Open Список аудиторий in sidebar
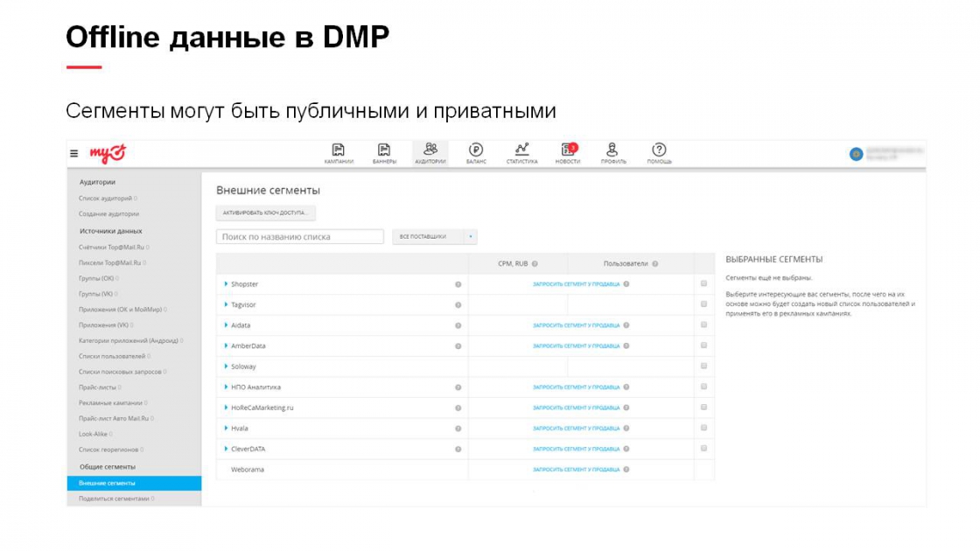 pyautogui.click(x=105, y=198)
